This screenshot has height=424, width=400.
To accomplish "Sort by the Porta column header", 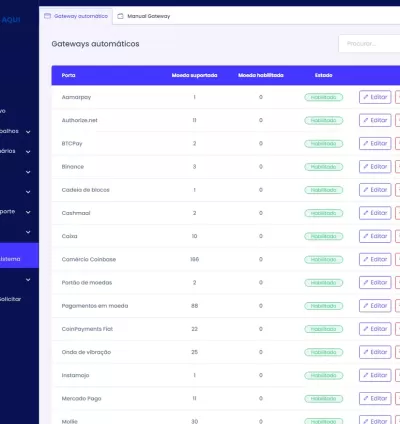I will pos(68,75).
